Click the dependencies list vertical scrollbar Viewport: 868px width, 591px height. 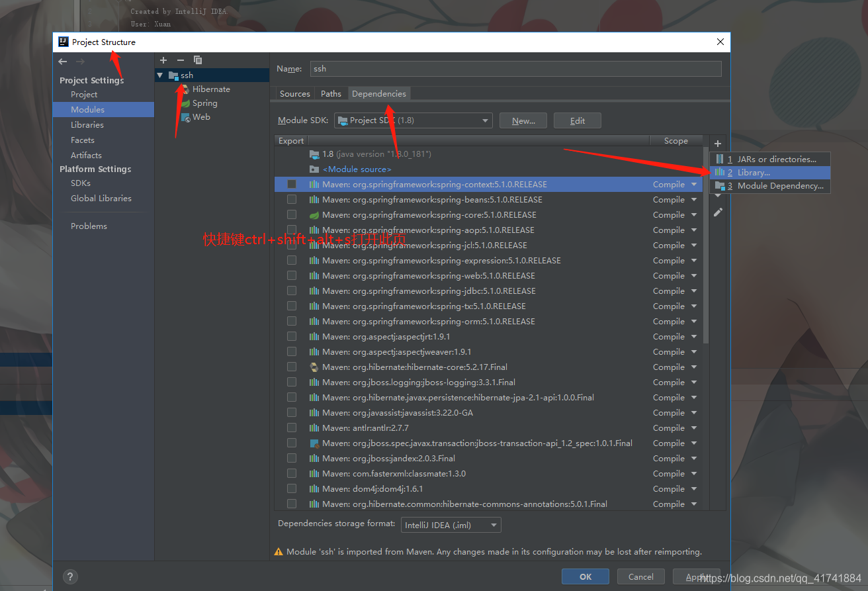tap(705, 245)
